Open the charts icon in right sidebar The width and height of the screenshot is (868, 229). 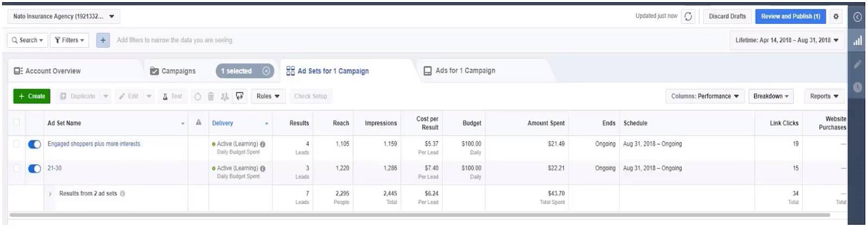858,41
